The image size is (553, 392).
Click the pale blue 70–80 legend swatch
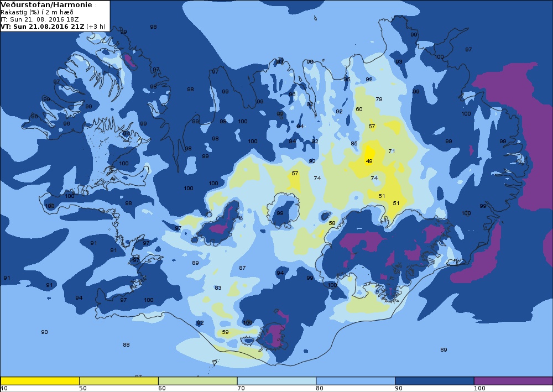coord(276,381)
